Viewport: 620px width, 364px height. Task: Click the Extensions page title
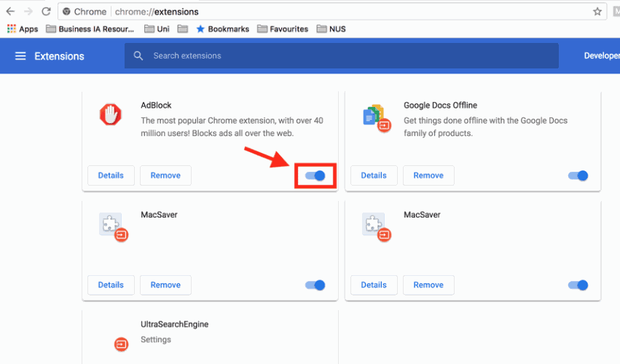[59, 56]
